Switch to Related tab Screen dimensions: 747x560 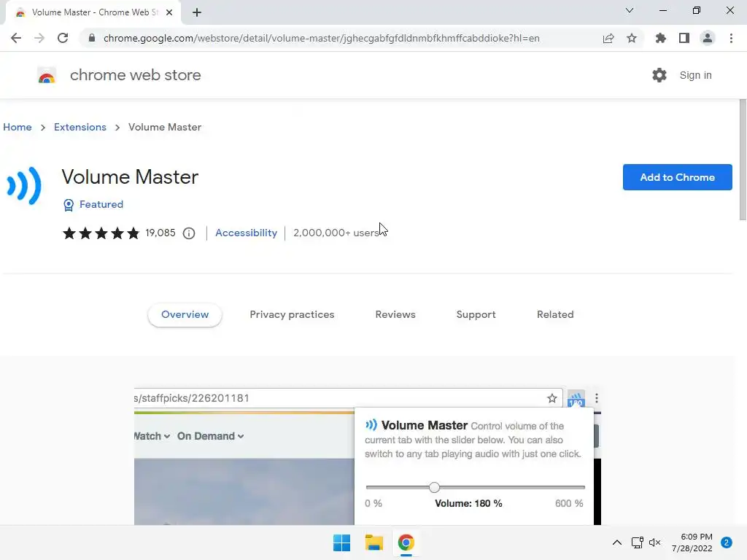pyautogui.click(x=555, y=315)
